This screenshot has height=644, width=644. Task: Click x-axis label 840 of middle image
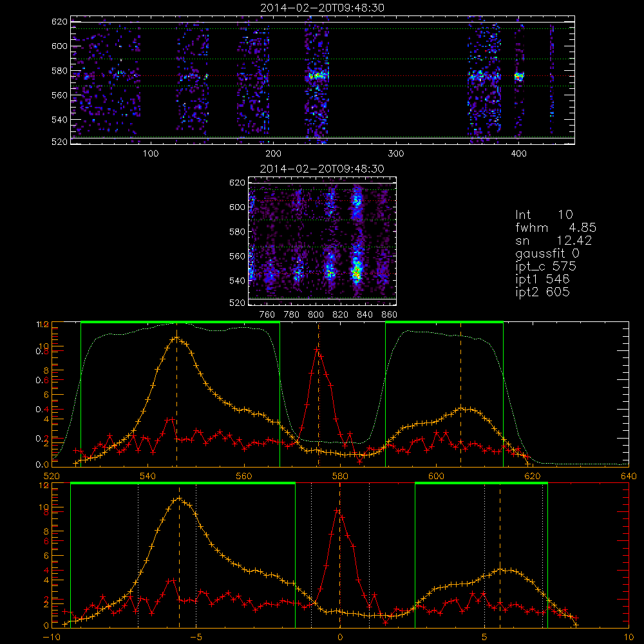pyautogui.click(x=365, y=315)
